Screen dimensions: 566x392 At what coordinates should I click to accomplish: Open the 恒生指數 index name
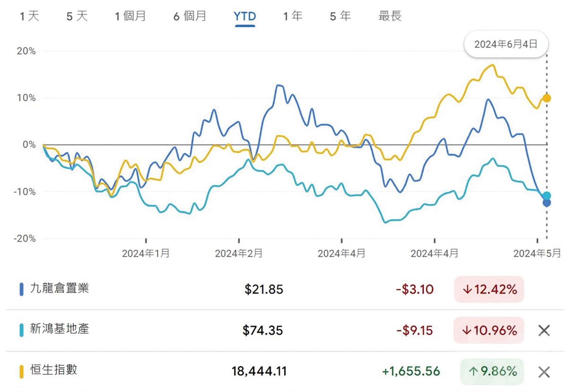(53, 370)
